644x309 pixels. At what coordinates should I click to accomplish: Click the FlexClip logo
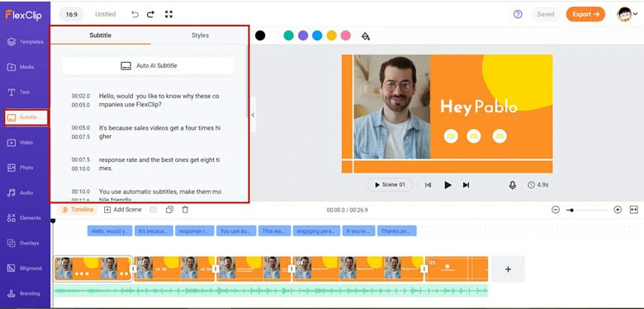(23, 15)
